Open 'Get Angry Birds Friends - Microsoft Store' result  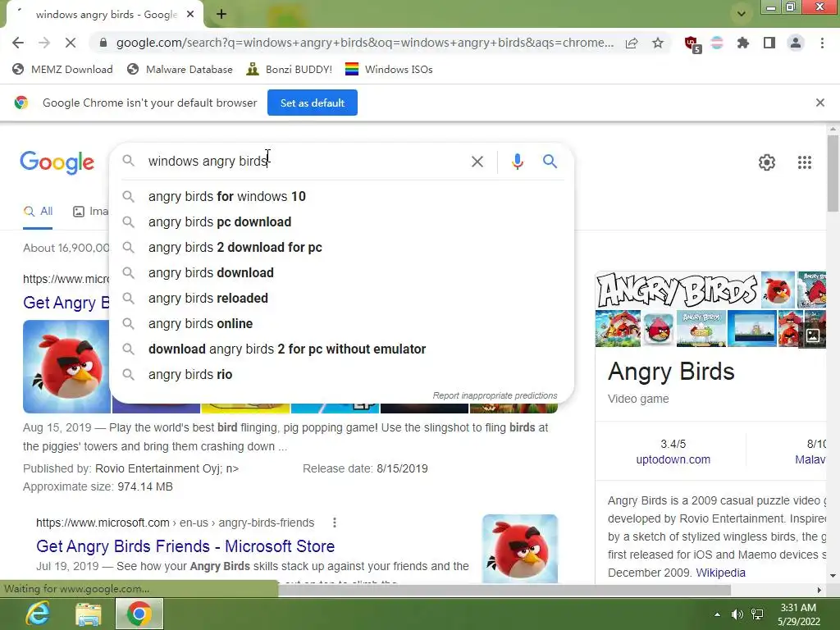click(185, 546)
